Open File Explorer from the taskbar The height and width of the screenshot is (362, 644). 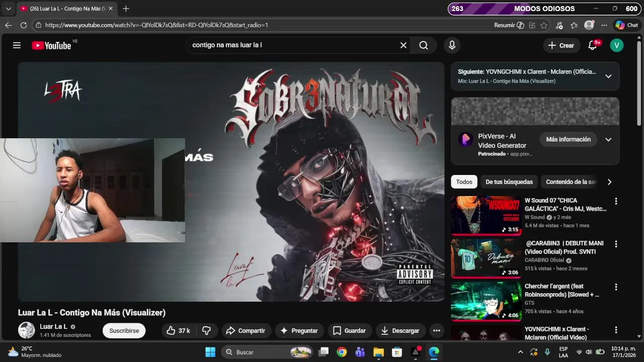click(378, 352)
